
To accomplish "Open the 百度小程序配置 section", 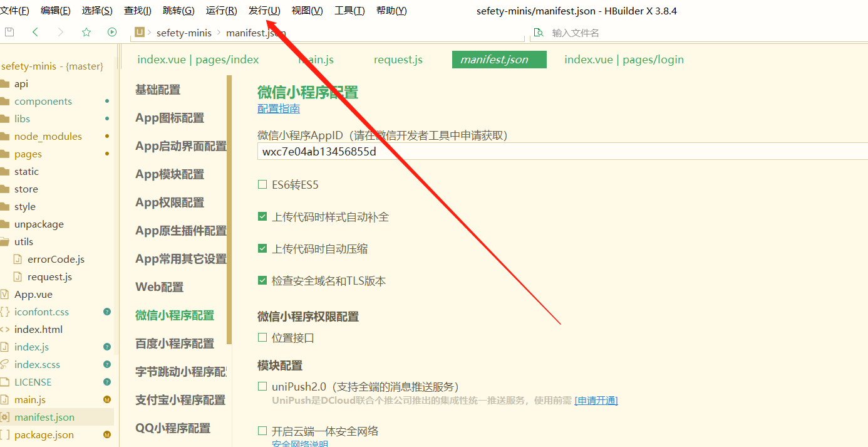I will click(175, 344).
